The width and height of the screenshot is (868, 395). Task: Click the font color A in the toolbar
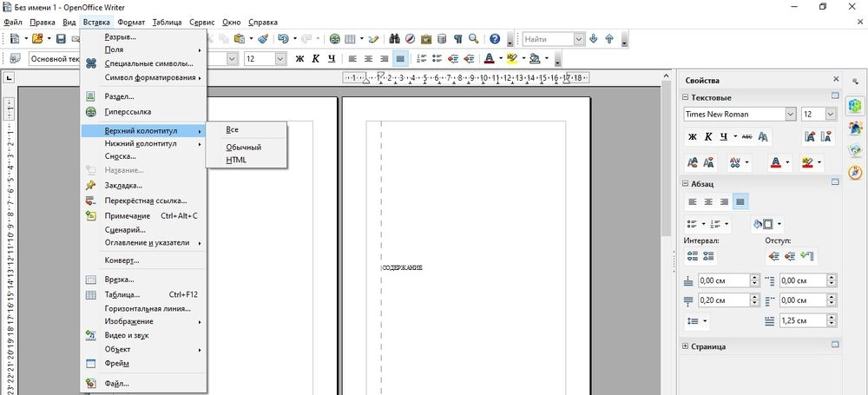coord(490,58)
